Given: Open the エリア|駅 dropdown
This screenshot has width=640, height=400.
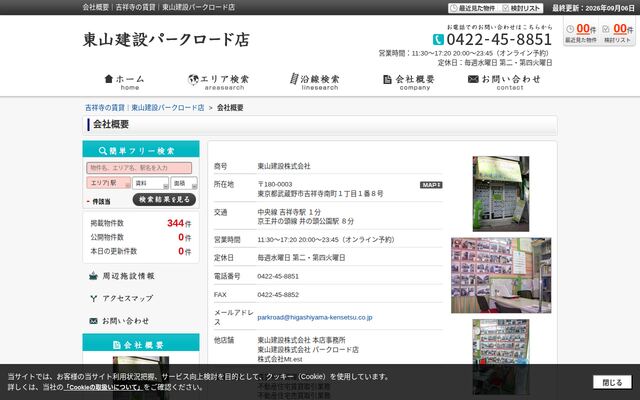Looking at the screenshot, I should point(109,183).
